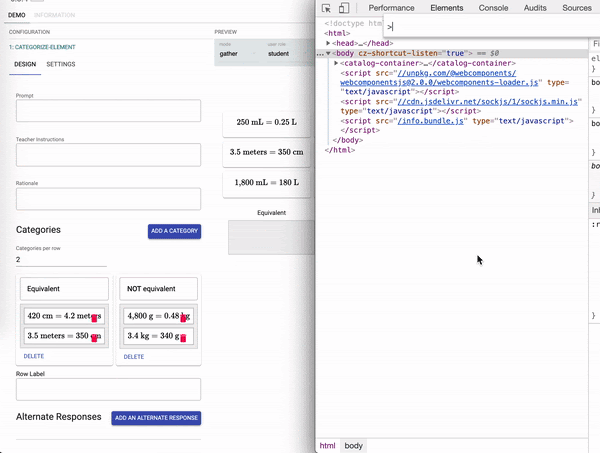Click the '420 cm = 4.2 meters' choice tile

tap(64, 316)
